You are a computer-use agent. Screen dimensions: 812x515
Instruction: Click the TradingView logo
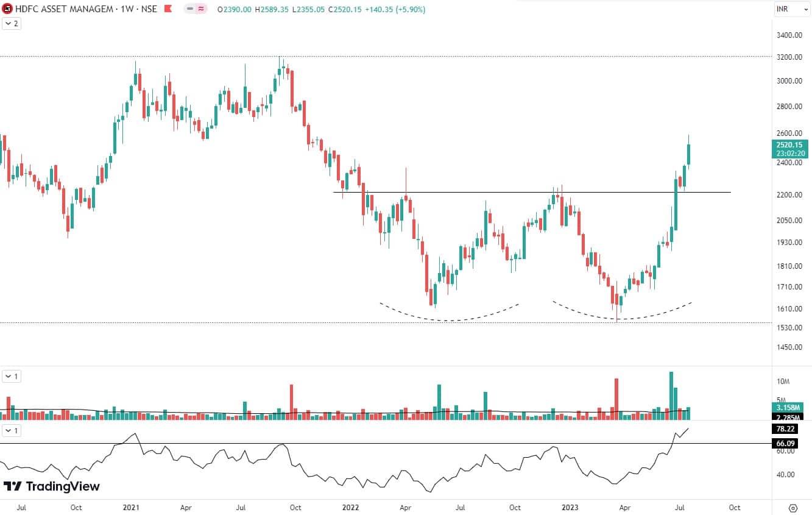[52, 486]
